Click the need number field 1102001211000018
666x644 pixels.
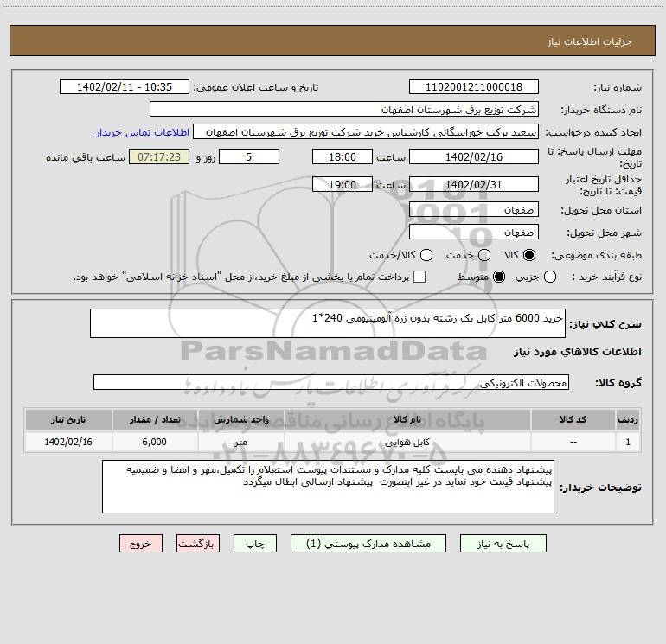474,87
